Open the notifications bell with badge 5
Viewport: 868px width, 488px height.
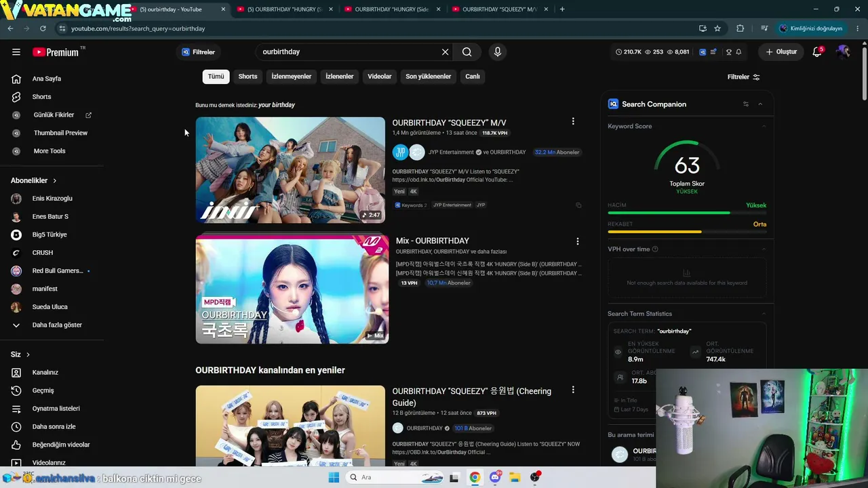coord(817,52)
